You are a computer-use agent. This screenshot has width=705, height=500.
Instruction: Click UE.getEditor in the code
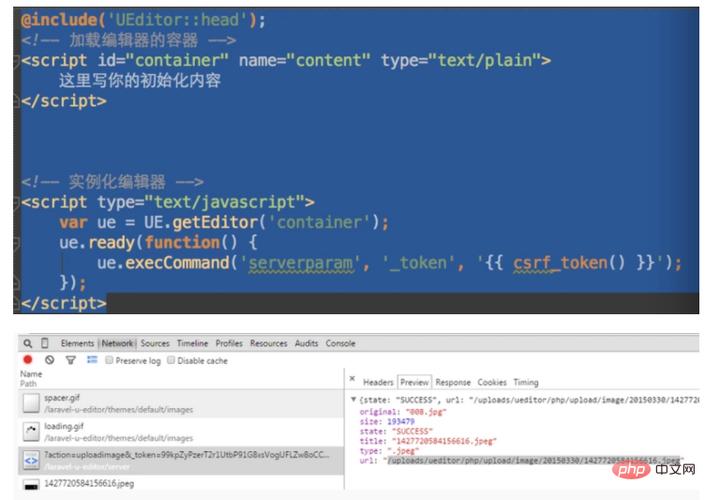click(201, 222)
